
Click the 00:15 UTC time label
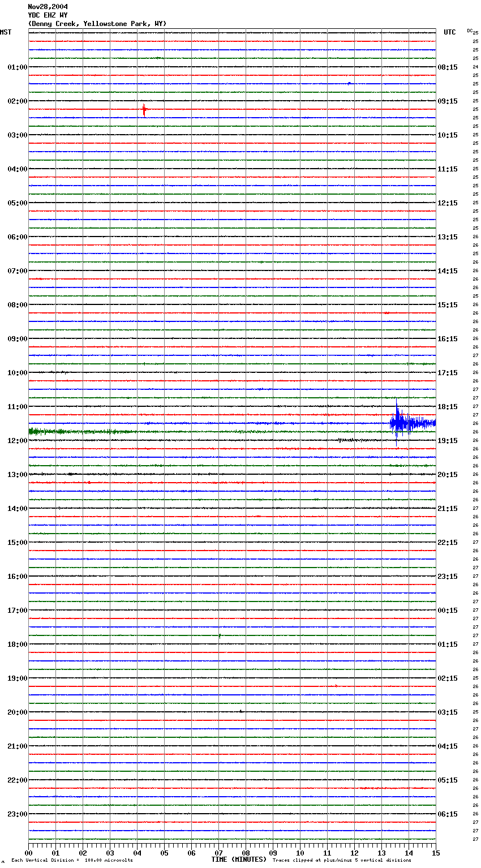(x=448, y=611)
